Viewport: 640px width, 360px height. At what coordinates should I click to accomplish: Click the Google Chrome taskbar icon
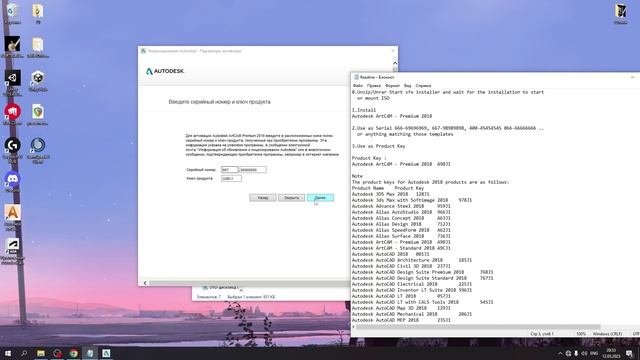[x=73, y=353]
